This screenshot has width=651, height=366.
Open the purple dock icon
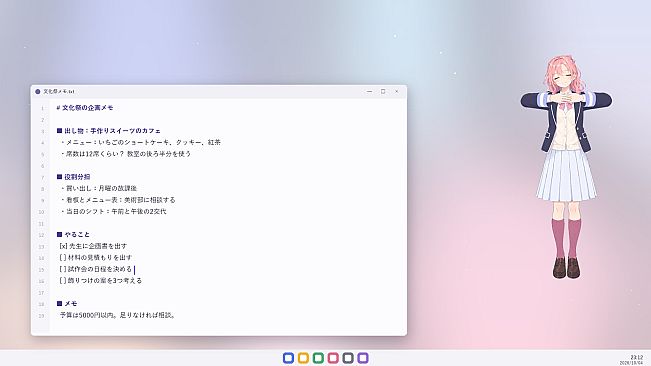point(363,358)
